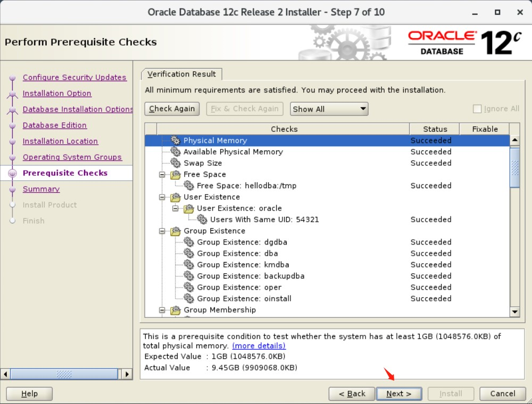Screen dimensions: 532x404
Task: Collapse the Group Existence tree node
Action: [162, 231]
